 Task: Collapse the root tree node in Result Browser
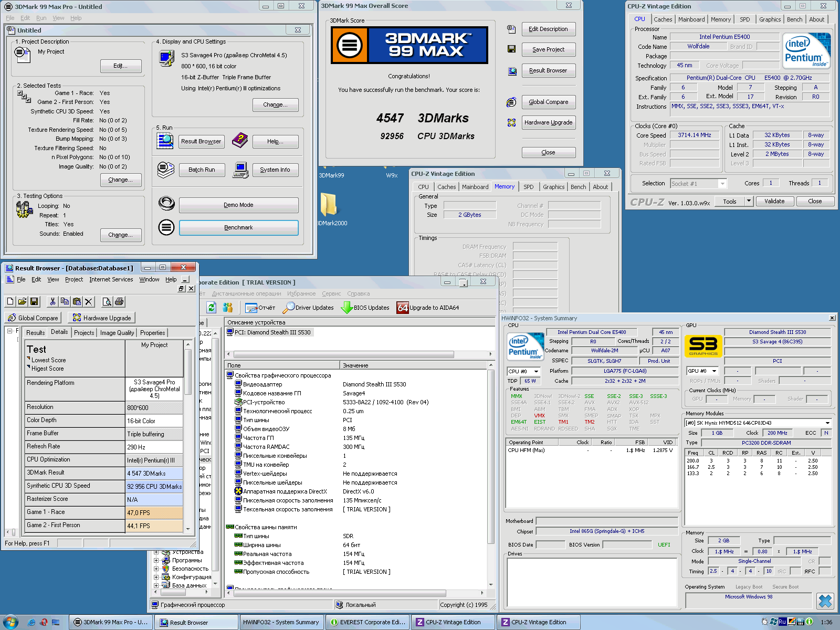pos(10,331)
